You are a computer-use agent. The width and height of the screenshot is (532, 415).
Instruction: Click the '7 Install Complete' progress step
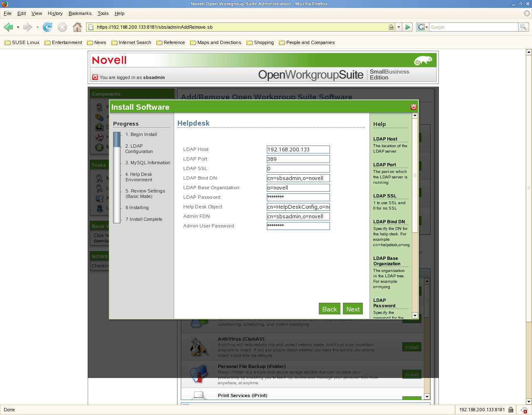pos(144,220)
